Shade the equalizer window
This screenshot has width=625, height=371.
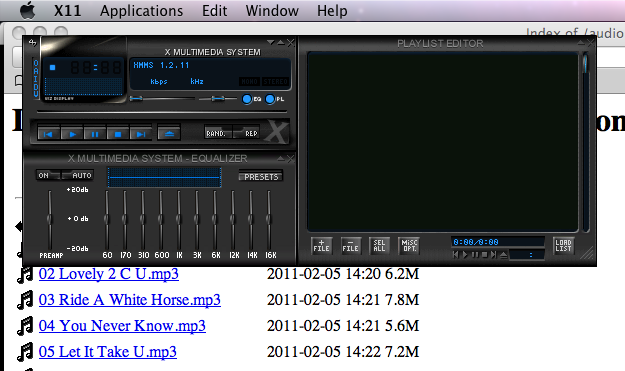click(281, 159)
